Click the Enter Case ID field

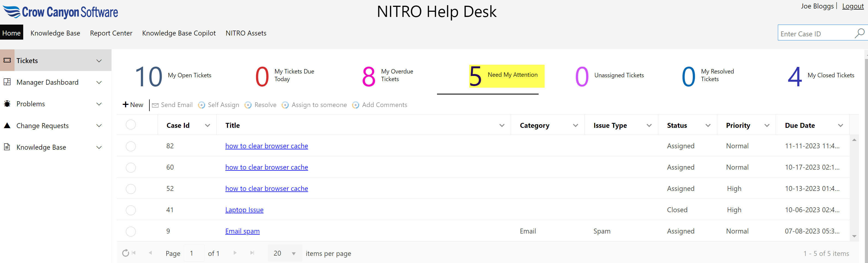816,34
